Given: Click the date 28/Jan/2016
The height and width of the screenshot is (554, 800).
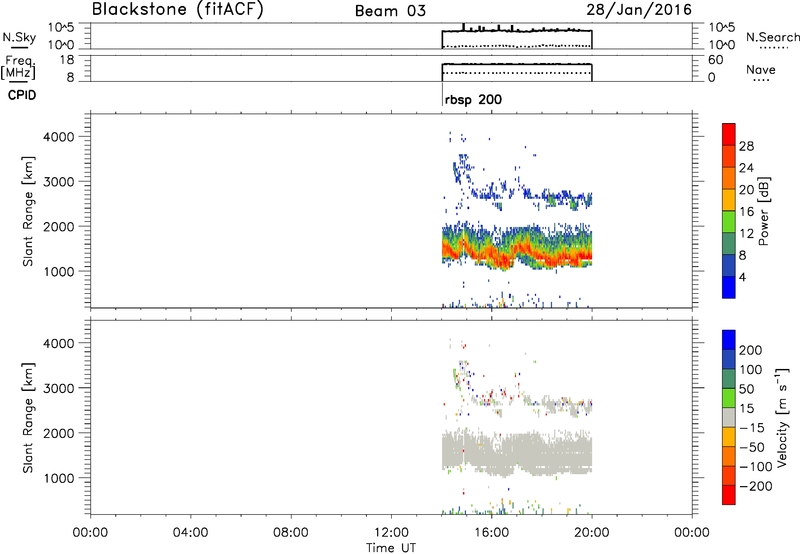Looking at the screenshot, I should [x=639, y=9].
